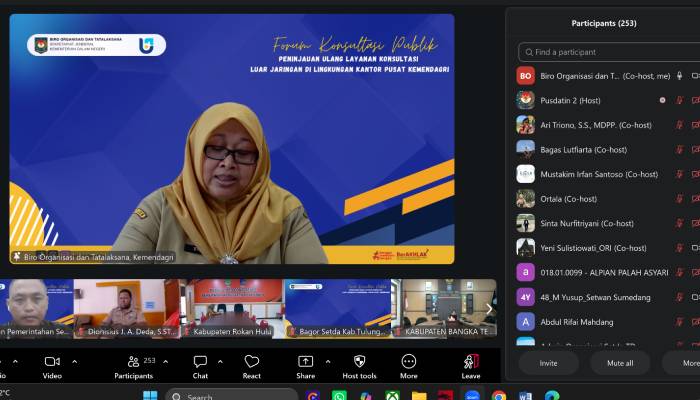Expand share options chevron beside Share

pos(328,361)
